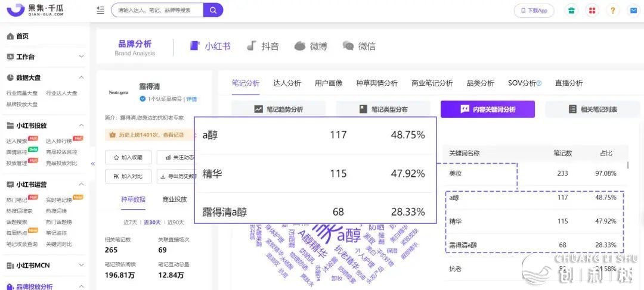Screen dimensions: 644x290
Task: Open 行业流量大盘 in the sidebar
Action: click(21, 93)
